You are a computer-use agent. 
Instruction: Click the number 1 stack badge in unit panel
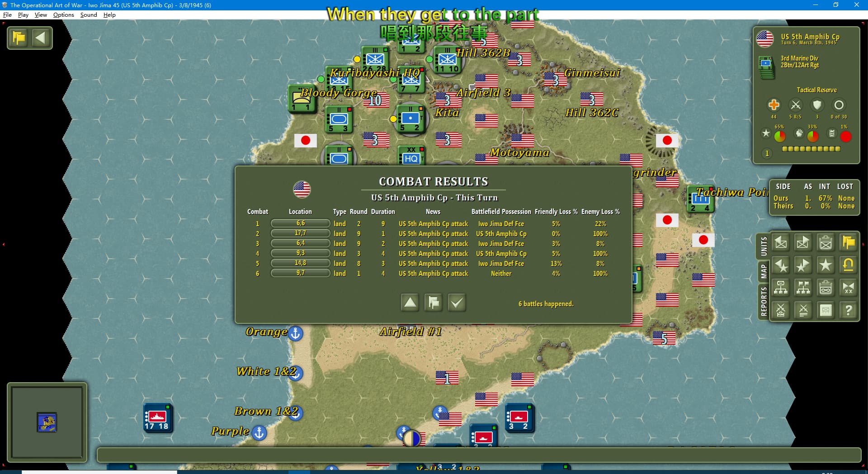tap(767, 154)
